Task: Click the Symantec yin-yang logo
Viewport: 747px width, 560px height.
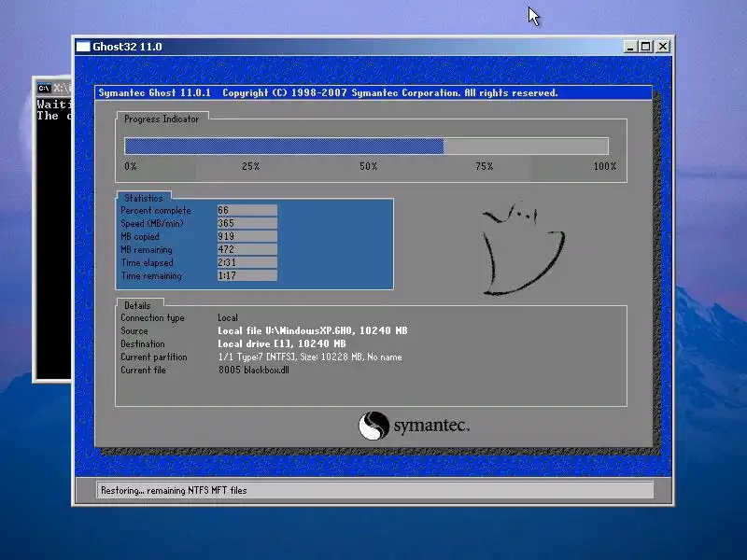Action: 373,426
